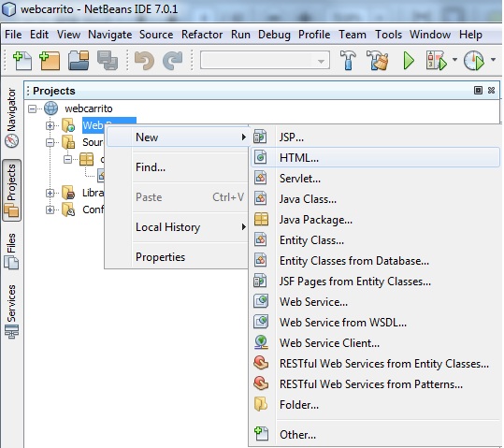This screenshot has width=504, height=448.
Task: Open the Debug Project dropdown arrow
Action: click(454, 60)
